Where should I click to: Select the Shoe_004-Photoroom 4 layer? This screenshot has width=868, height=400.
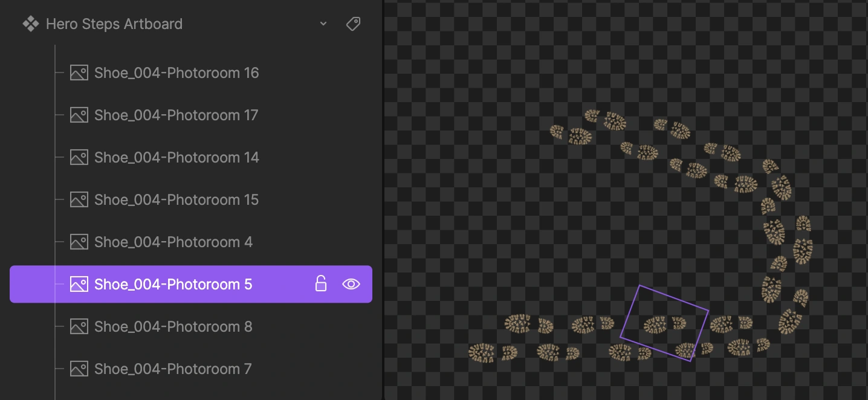tap(173, 242)
